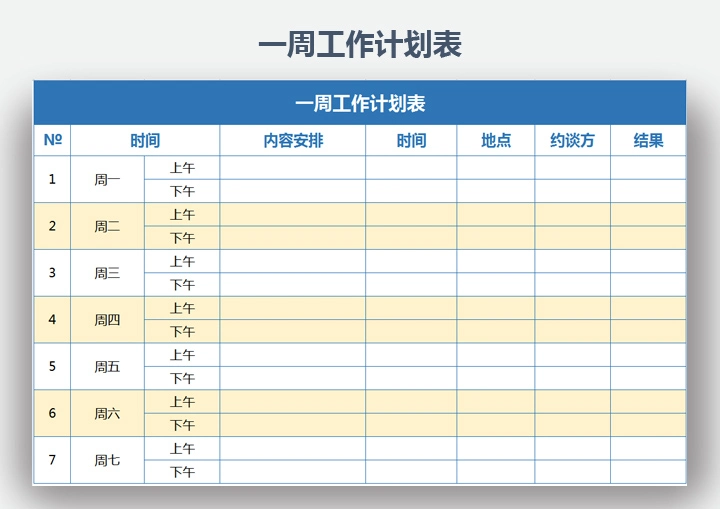Select the 周一 day cell
Image resolution: width=720 pixels, height=509 pixels.
pos(107,180)
